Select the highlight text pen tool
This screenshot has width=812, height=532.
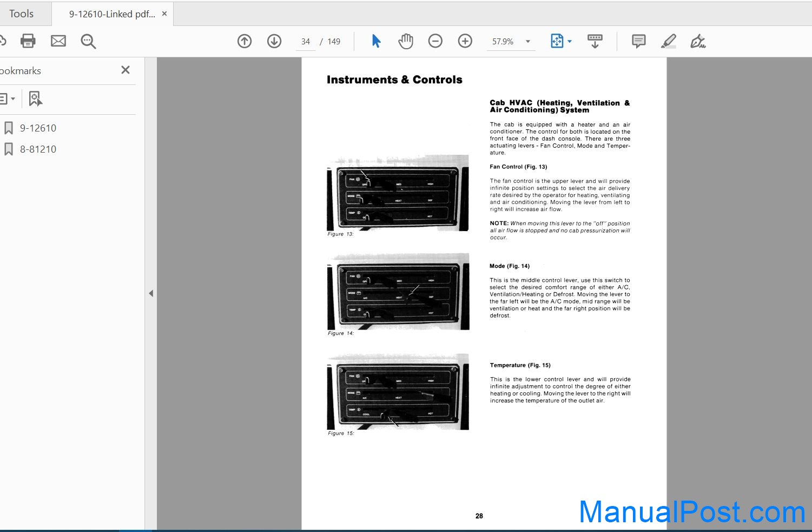click(x=669, y=41)
